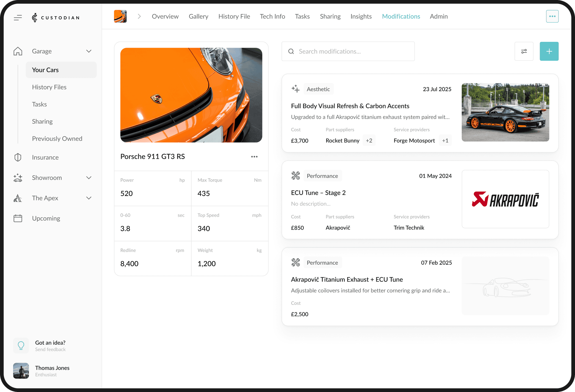Open Upcoming in the sidebar
Viewport: 575px width, 392px height.
pos(46,218)
